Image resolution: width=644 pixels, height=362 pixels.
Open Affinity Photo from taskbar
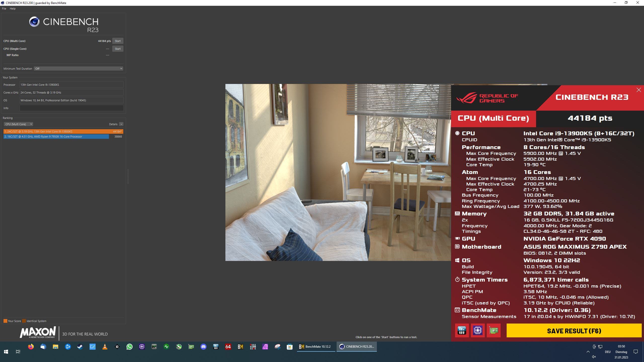[265, 347]
